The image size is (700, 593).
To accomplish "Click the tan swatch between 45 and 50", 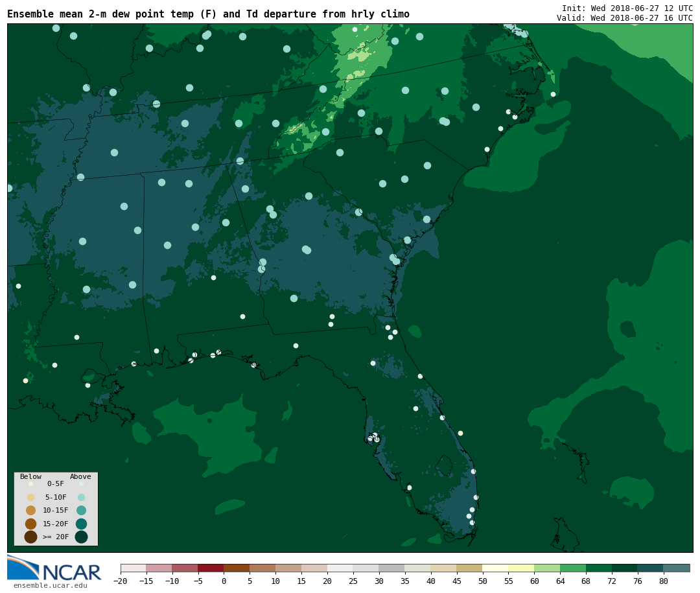I will pyautogui.click(x=470, y=568).
